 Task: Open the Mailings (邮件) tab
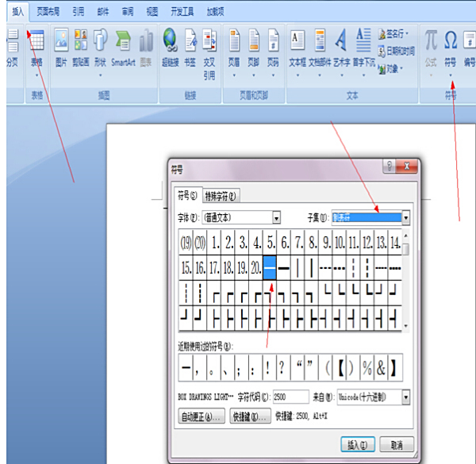click(103, 12)
